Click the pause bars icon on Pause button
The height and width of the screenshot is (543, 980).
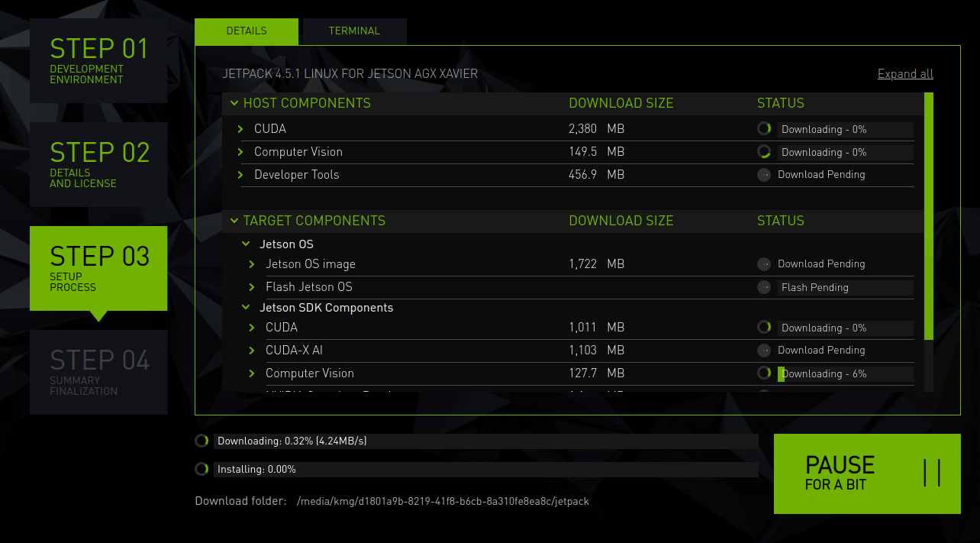(x=932, y=473)
